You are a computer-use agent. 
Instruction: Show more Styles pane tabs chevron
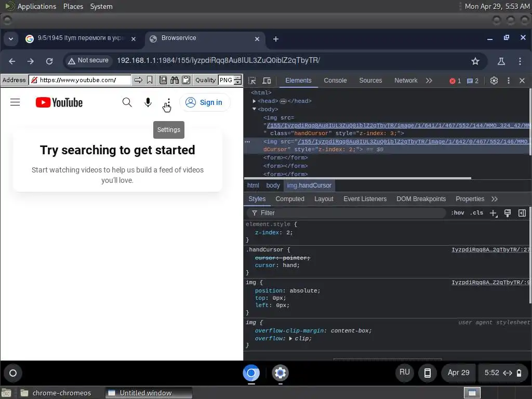point(495,199)
